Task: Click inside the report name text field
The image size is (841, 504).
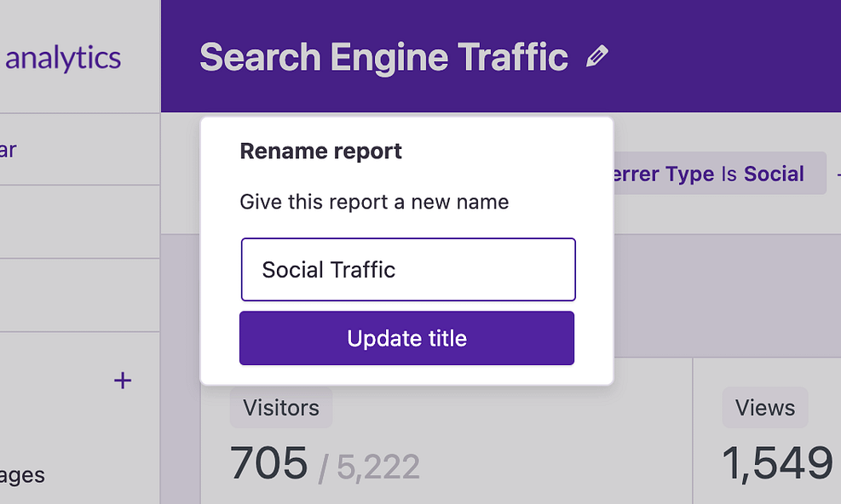Action: point(407,269)
